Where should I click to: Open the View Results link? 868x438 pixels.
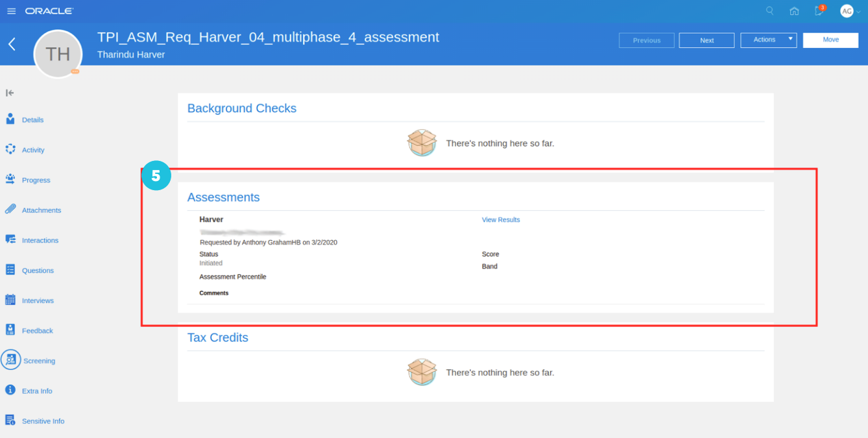point(501,220)
